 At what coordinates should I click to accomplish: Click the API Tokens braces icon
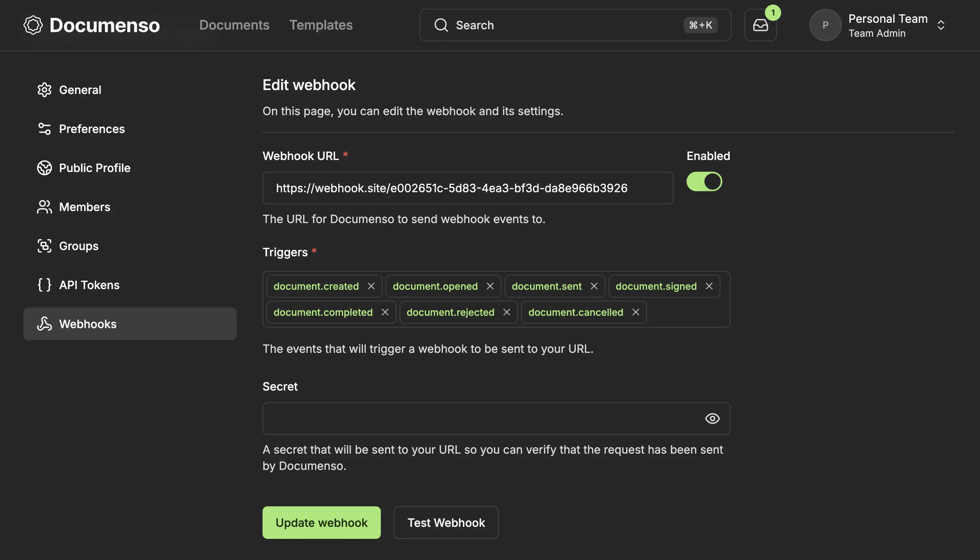click(x=45, y=285)
